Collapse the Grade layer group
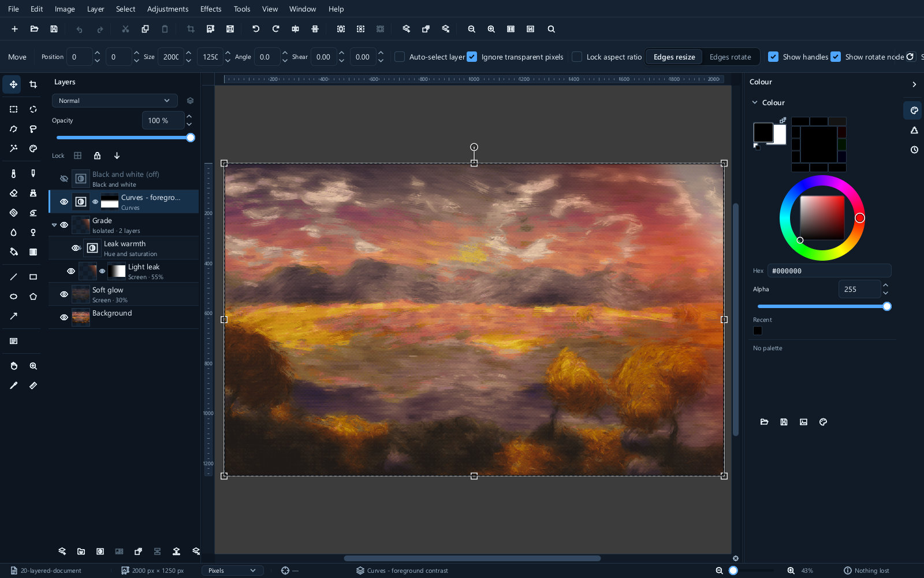Viewport: 924px width, 578px height. [x=54, y=225]
